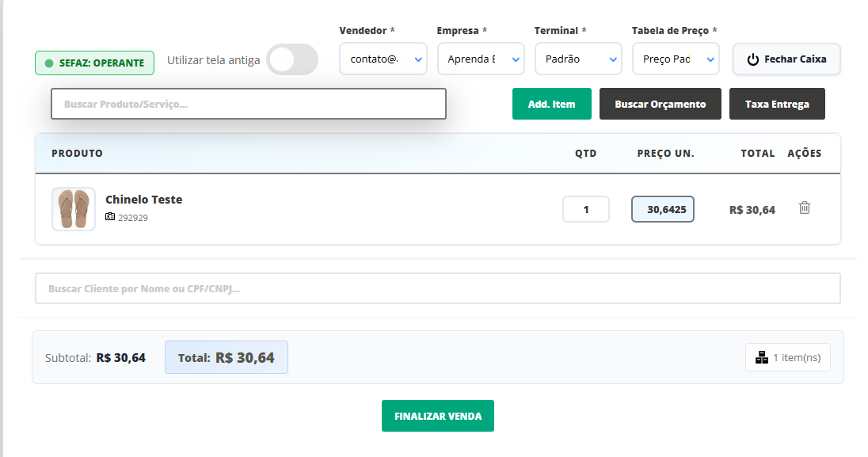Click the Buscar Cliente por Nome field
Viewport: 868px width, 457px height.
coord(437,289)
